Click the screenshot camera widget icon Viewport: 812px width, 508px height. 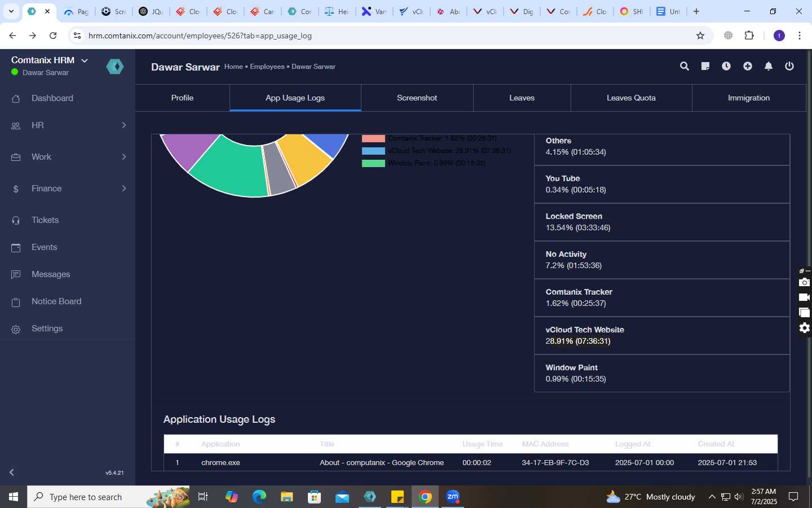coord(805,282)
